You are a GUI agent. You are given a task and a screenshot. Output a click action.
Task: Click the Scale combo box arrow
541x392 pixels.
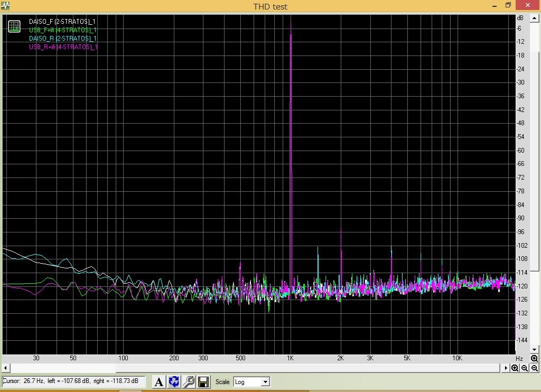click(x=265, y=382)
